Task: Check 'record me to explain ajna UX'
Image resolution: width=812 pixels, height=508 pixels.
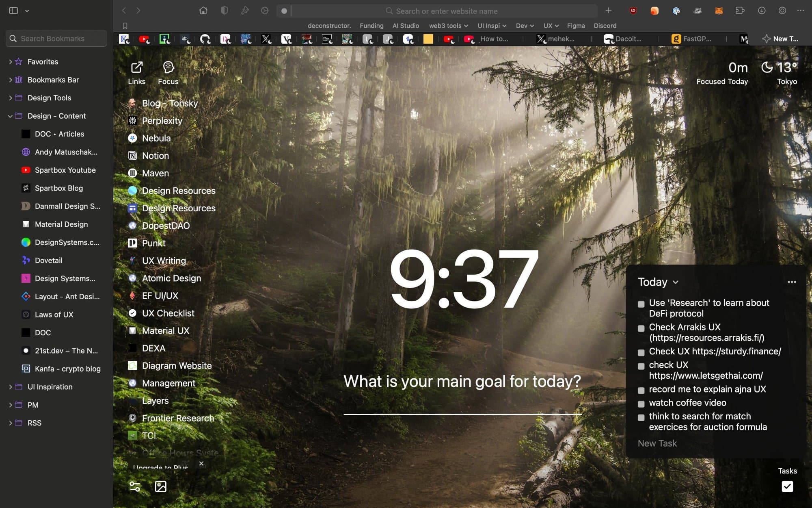Action: click(641, 390)
